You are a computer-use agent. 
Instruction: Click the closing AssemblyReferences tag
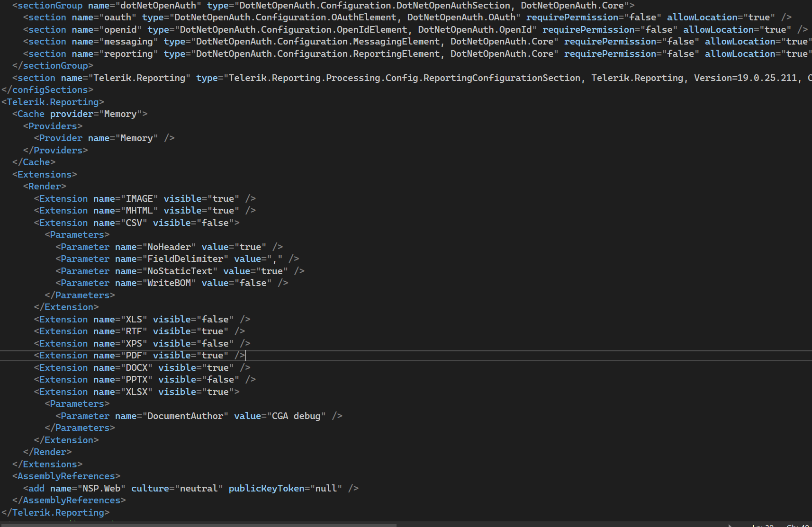click(69, 500)
